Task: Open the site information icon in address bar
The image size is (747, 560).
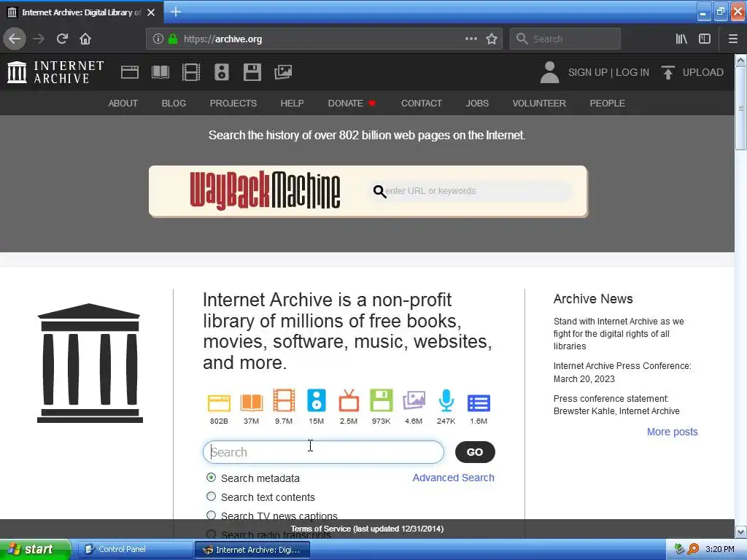Action: (158, 39)
